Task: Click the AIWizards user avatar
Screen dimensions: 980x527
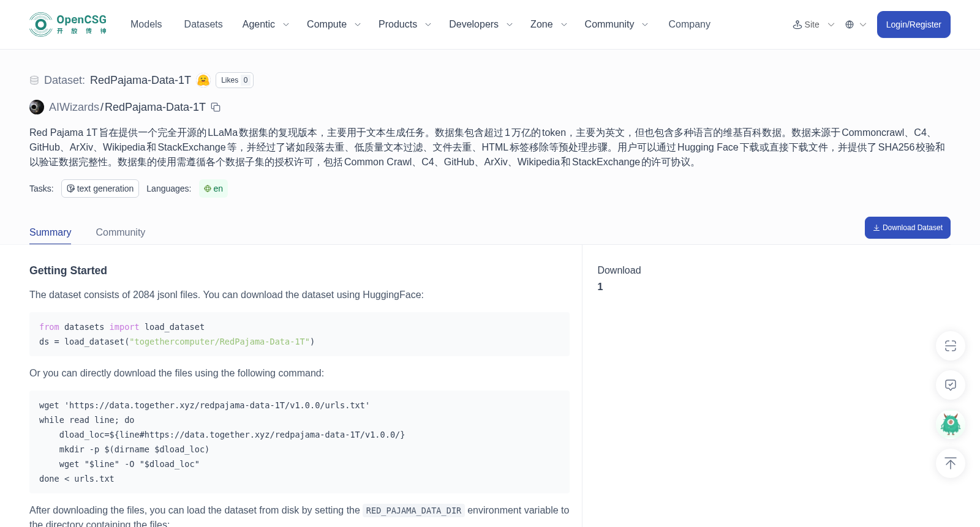Action: point(37,107)
